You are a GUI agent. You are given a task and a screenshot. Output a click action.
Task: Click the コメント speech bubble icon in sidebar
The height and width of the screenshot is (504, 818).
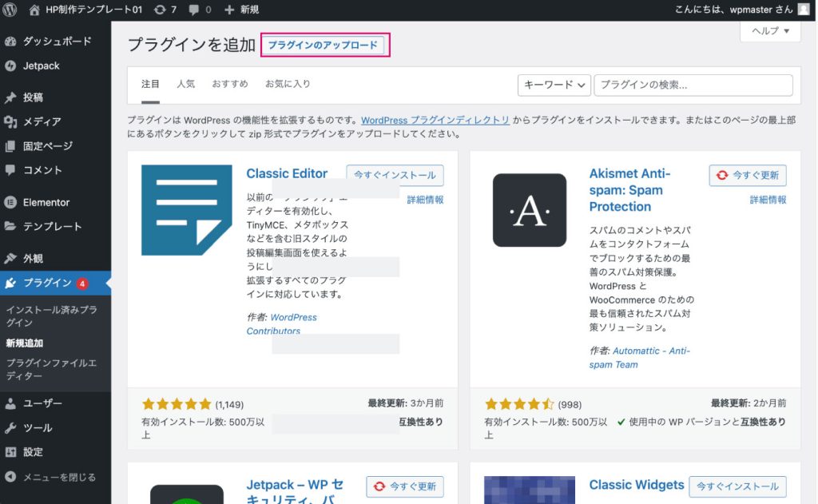10,170
